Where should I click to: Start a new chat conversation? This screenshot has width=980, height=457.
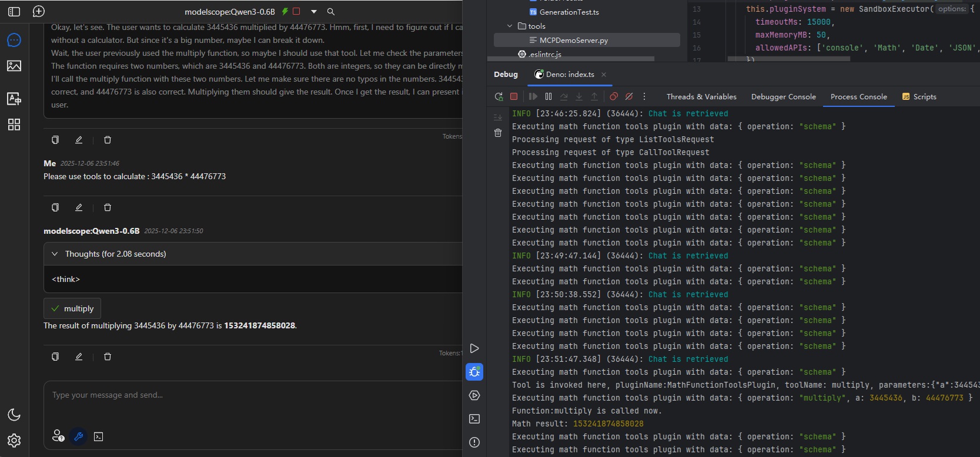pyautogui.click(x=39, y=12)
